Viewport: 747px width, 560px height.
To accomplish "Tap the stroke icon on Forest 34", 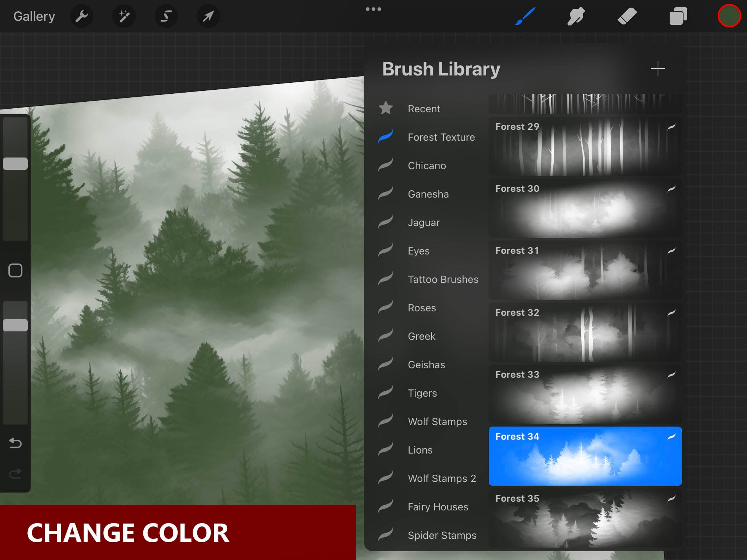I will pyautogui.click(x=671, y=436).
